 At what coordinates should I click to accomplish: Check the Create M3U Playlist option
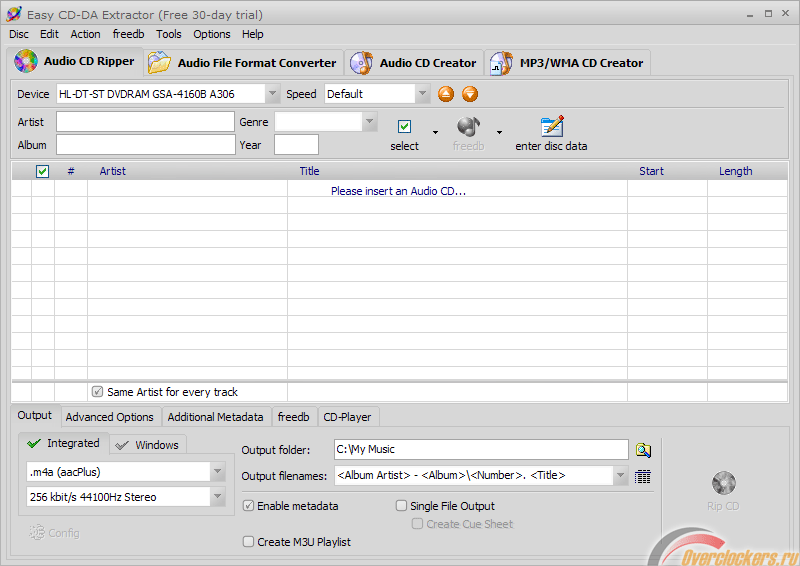249,542
